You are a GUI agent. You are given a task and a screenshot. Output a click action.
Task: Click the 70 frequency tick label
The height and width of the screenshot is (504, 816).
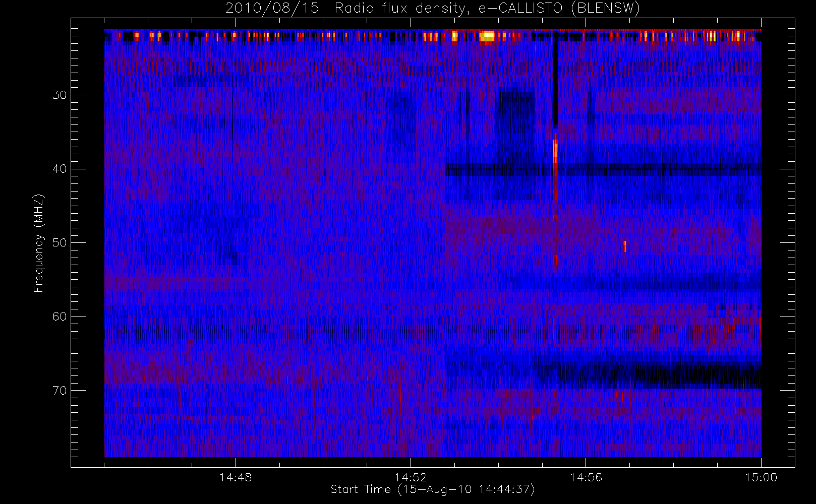click(x=60, y=391)
